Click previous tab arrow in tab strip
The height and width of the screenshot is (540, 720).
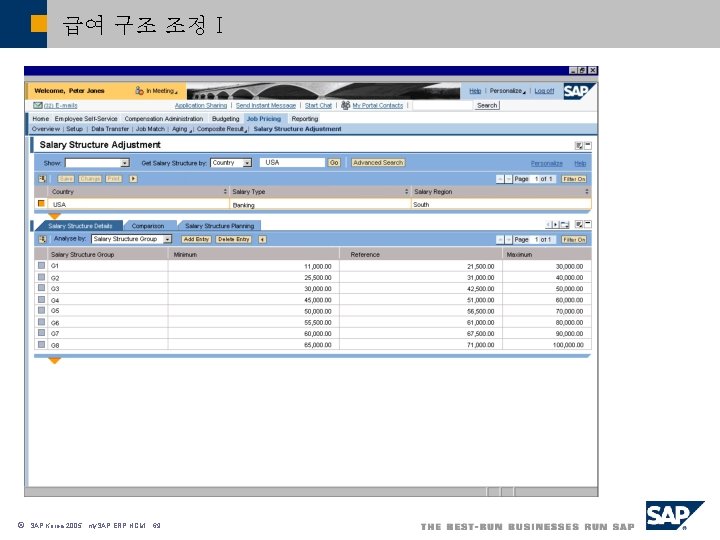pos(549,225)
